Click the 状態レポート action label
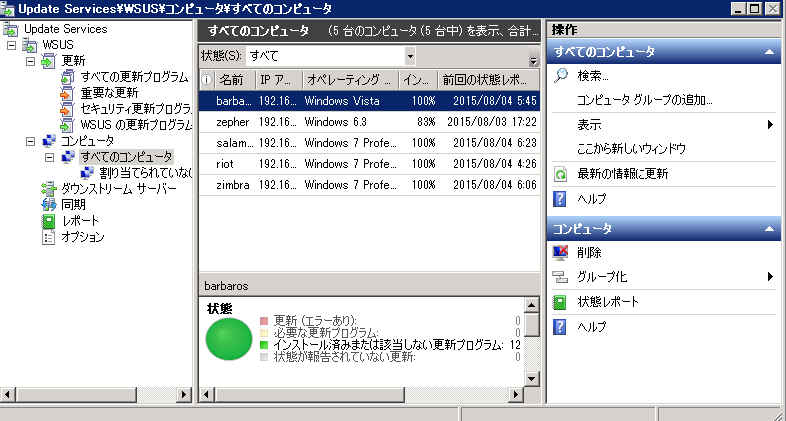Image resolution: width=786 pixels, height=421 pixels. coord(608,302)
